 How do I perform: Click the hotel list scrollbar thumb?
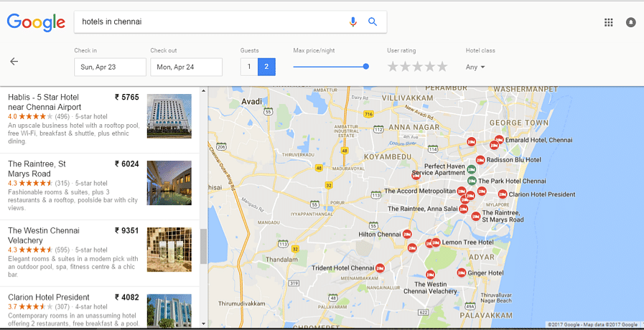[x=204, y=246]
